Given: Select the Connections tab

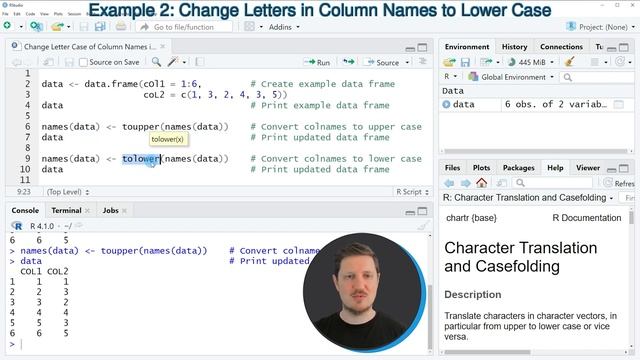Looking at the screenshot, I should (561, 47).
